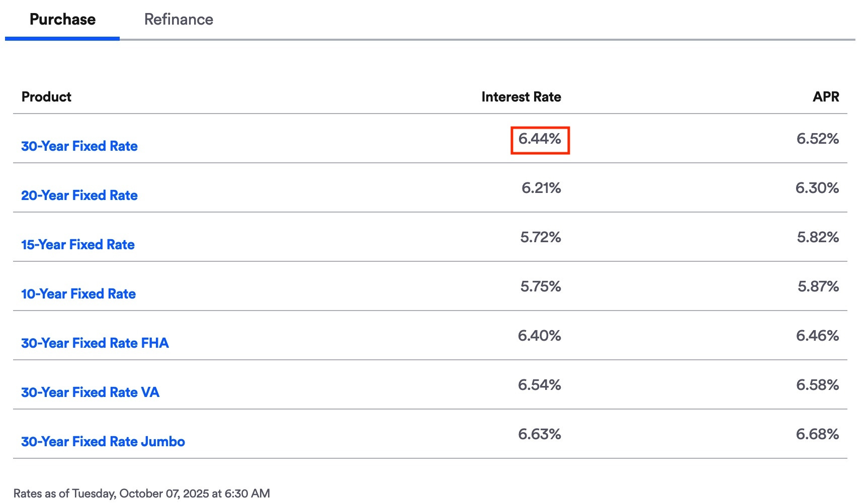The width and height of the screenshot is (868, 503).
Task: Click the 6.46% FHA APR value
Action: click(x=817, y=336)
